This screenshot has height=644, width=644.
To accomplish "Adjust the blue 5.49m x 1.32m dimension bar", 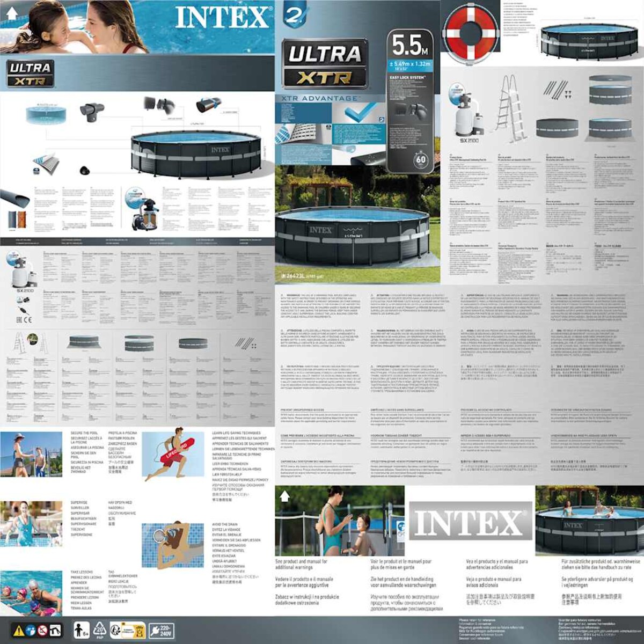I will (x=411, y=65).
